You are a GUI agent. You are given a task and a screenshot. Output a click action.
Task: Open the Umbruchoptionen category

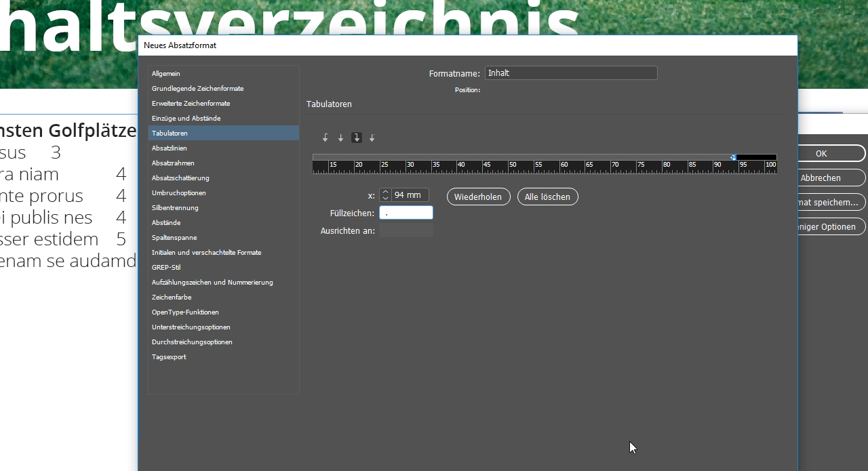[223, 192]
